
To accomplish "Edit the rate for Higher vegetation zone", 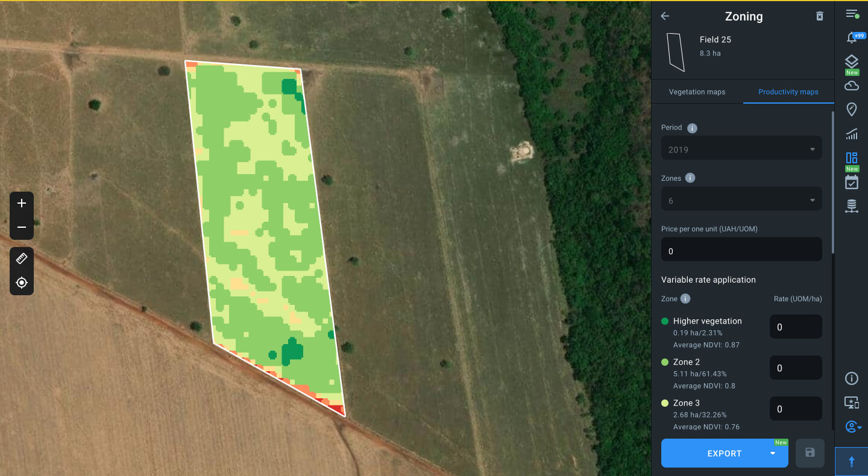I will [x=796, y=327].
